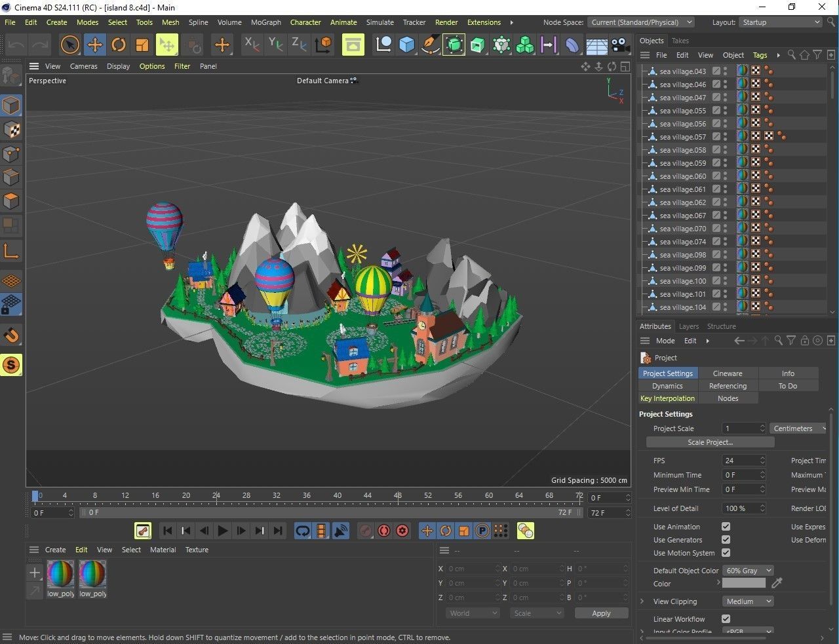Click Apply in coordinates manager
Screen dimensions: 839x644
coord(601,613)
